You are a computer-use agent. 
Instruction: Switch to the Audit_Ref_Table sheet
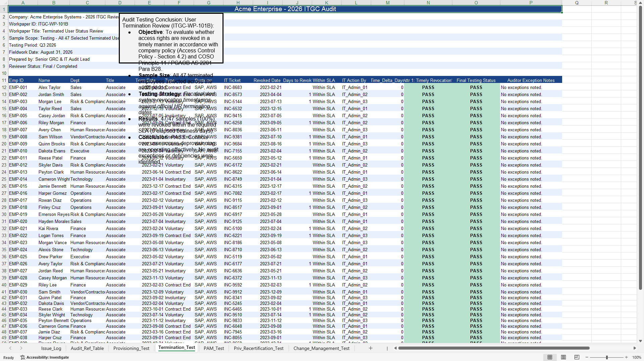[87, 348]
